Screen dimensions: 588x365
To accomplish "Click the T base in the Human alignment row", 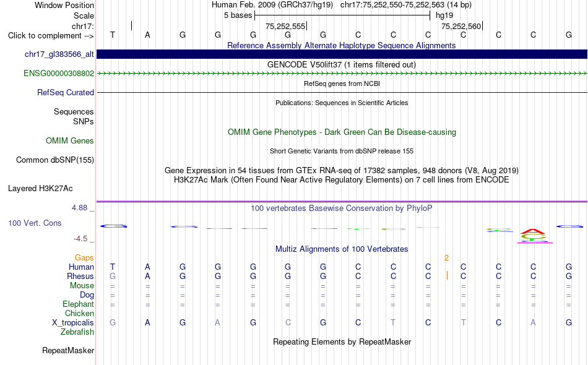I will coord(113,267).
